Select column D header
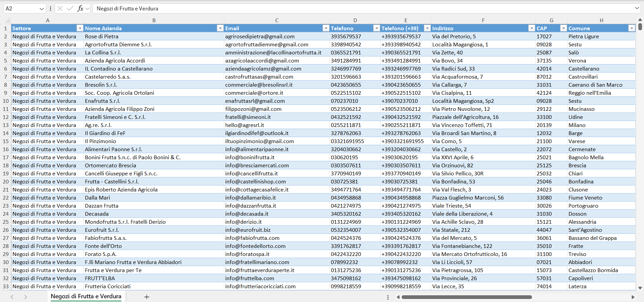The width and height of the screenshot is (644, 302). [355, 20]
